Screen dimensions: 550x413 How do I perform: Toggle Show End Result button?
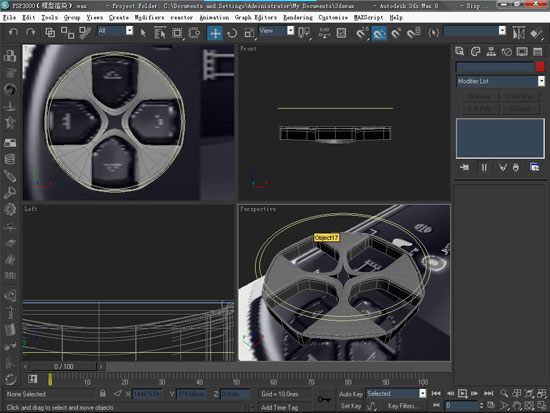coord(484,167)
